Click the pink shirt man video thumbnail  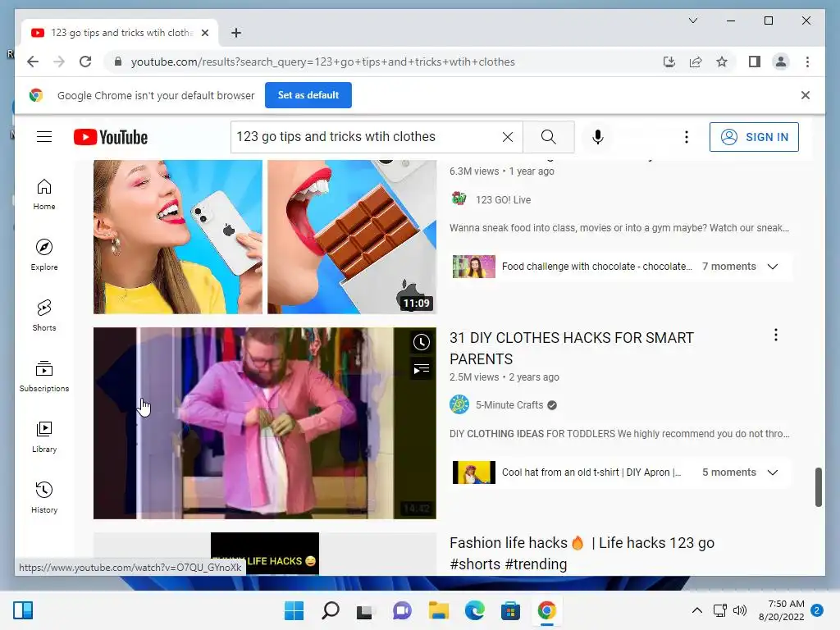click(265, 423)
